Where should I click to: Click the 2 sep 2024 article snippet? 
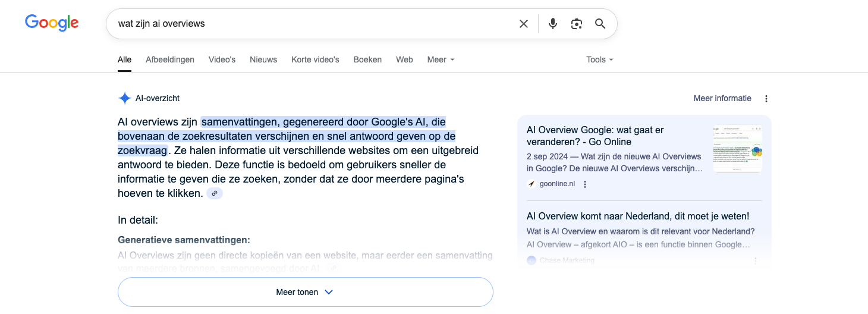pos(615,162)
